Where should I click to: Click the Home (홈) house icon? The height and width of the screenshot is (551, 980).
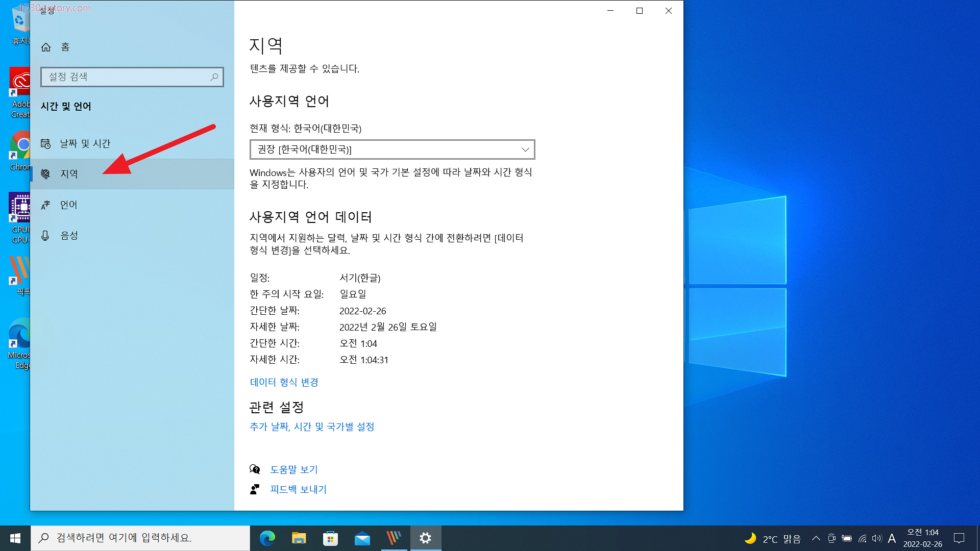pos(46,47)
